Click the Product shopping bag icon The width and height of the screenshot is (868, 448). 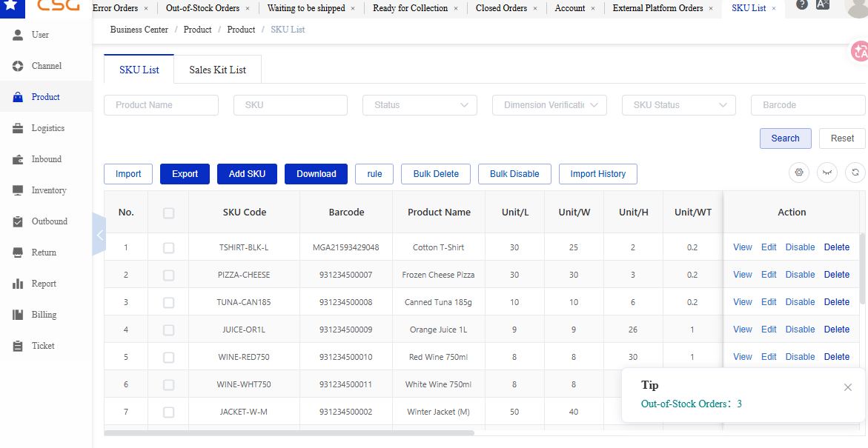tap(19, 97)
